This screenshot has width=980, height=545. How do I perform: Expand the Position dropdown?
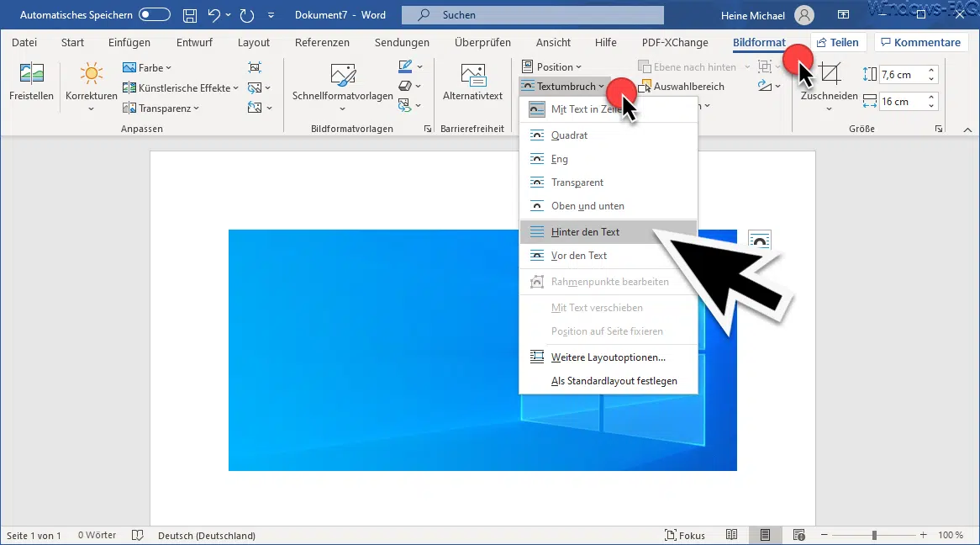552,67
